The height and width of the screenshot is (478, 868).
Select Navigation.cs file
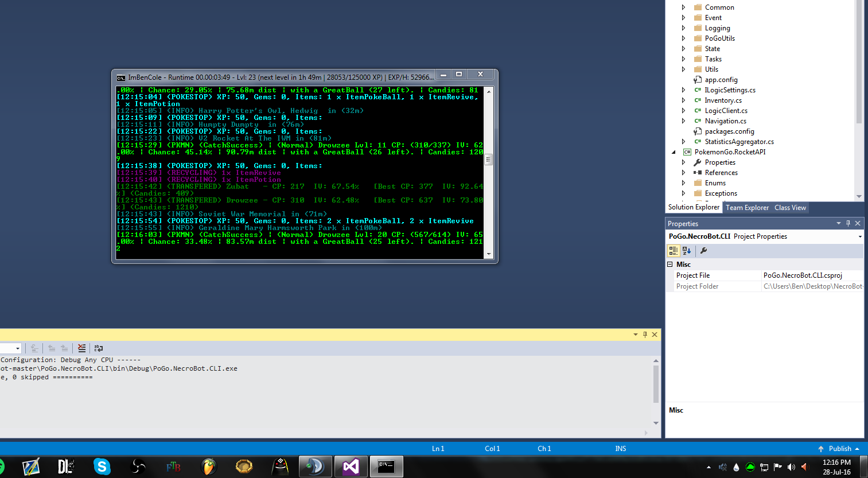coord(725,121)
